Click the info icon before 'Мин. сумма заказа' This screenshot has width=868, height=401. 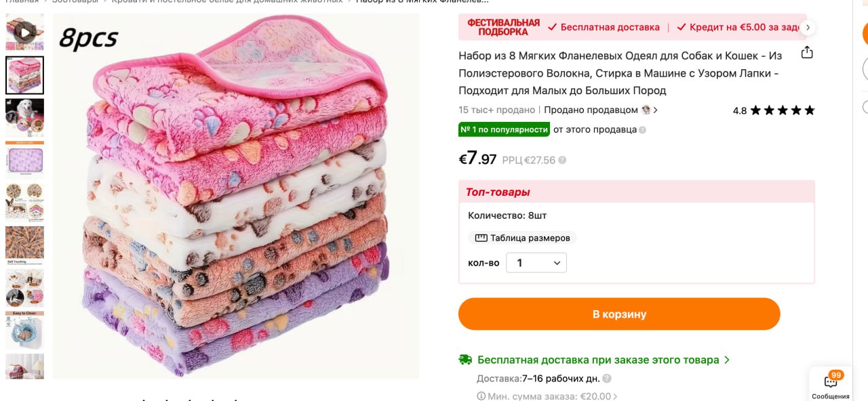coord(481,396)
